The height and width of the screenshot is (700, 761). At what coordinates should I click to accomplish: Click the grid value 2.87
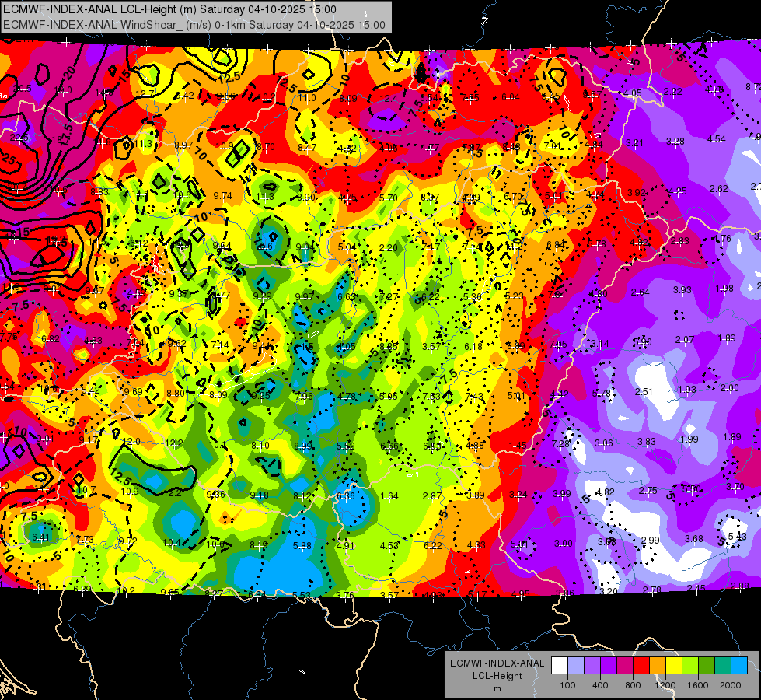[x=432, y=495]
